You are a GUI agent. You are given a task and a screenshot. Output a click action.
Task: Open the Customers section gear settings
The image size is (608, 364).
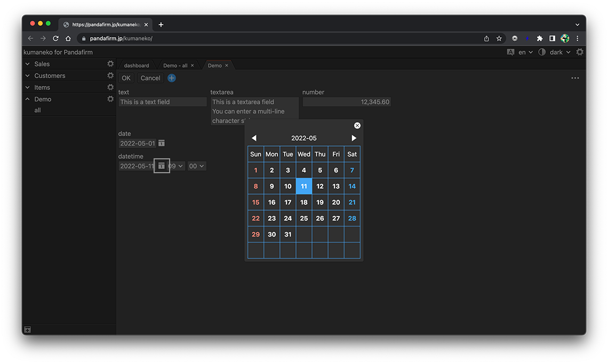point(110,76)
